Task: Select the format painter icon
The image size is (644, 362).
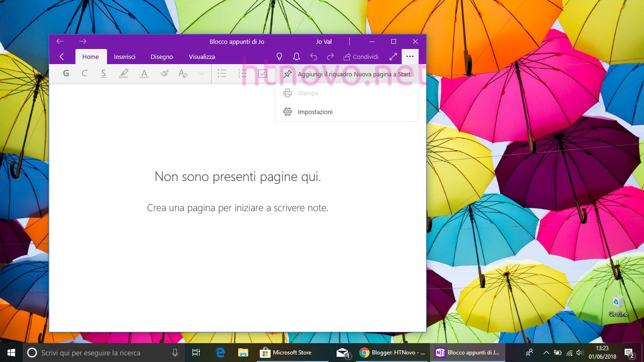Action: click(x=164, y=74)
